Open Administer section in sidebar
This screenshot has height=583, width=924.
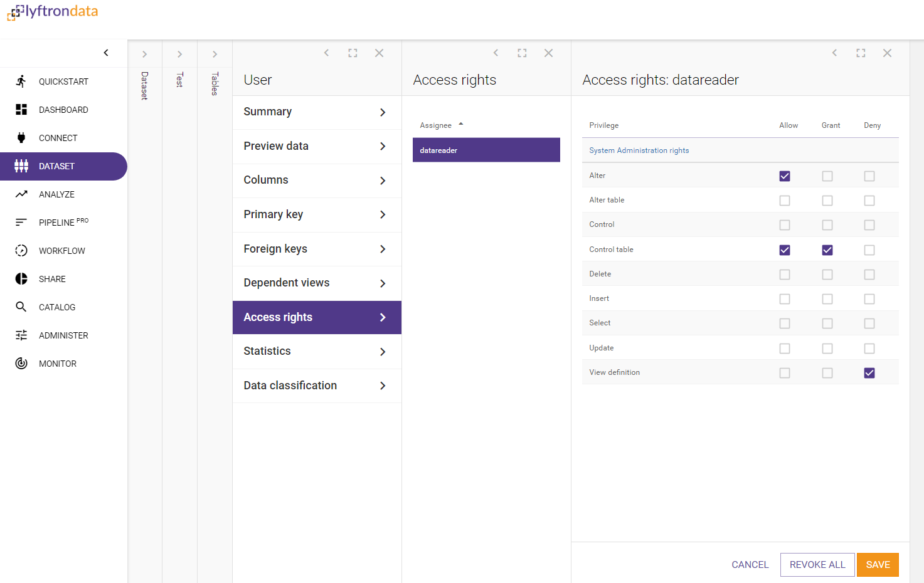63,335
